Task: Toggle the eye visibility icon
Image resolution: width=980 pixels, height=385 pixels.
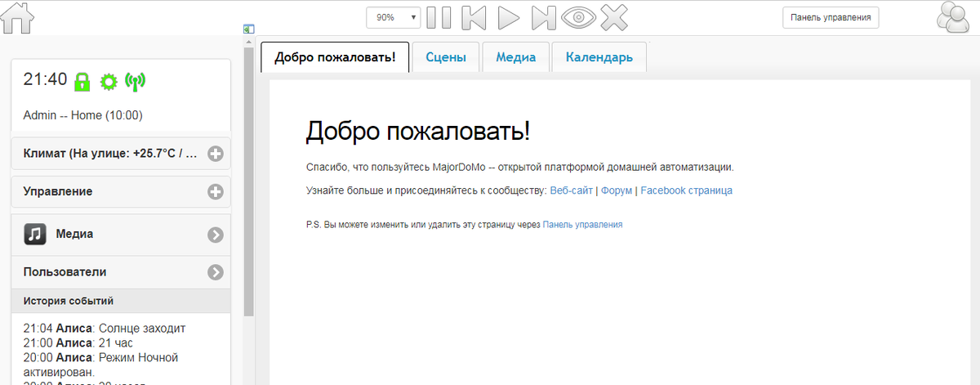Action: (x=579, y=16)
